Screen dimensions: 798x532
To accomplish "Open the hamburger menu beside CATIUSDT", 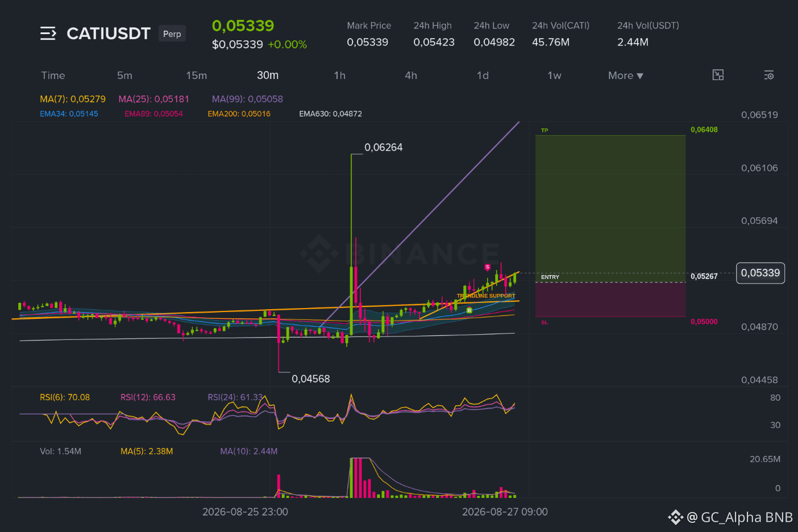I will [x=48, y=34].
